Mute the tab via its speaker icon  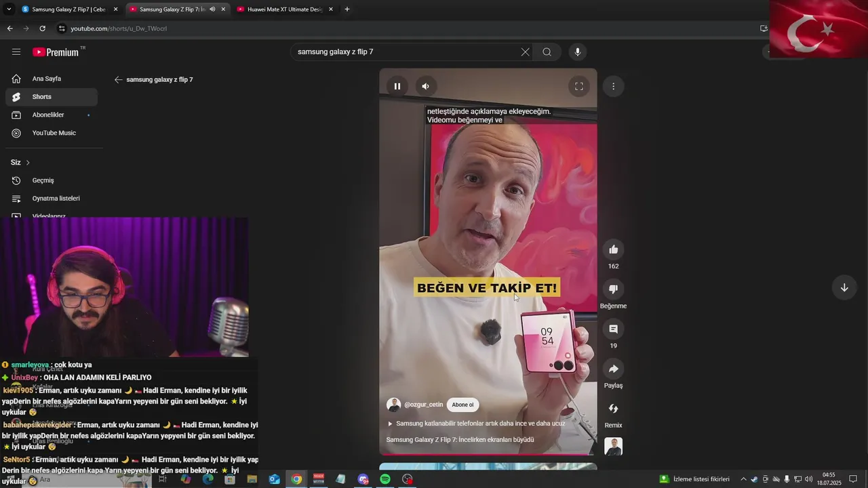pyautogui.click(x=212, y=9)
